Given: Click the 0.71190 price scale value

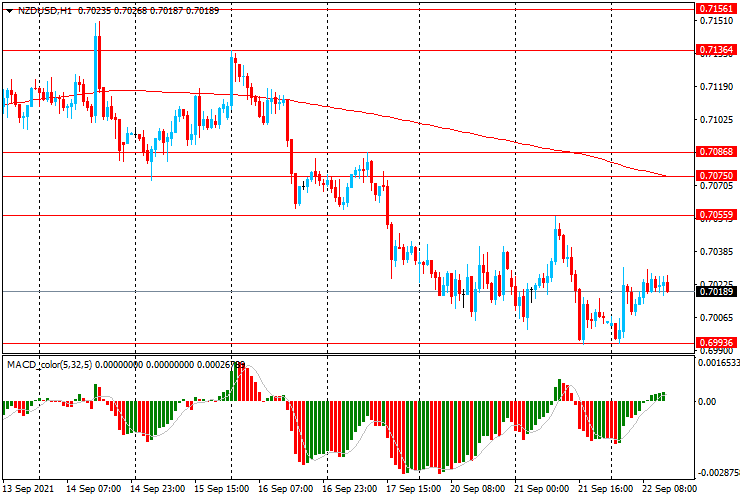Looking at the screenshot, I should click(716, 87).
